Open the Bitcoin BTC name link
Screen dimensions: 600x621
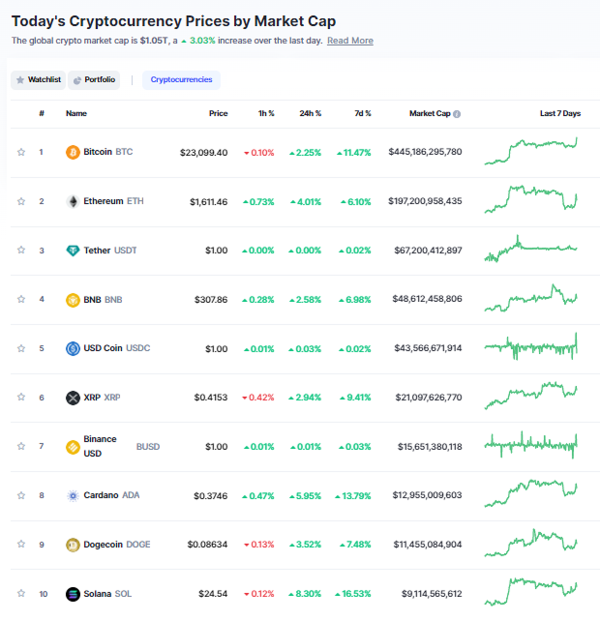pyautogui.click(x=108, y=152)
